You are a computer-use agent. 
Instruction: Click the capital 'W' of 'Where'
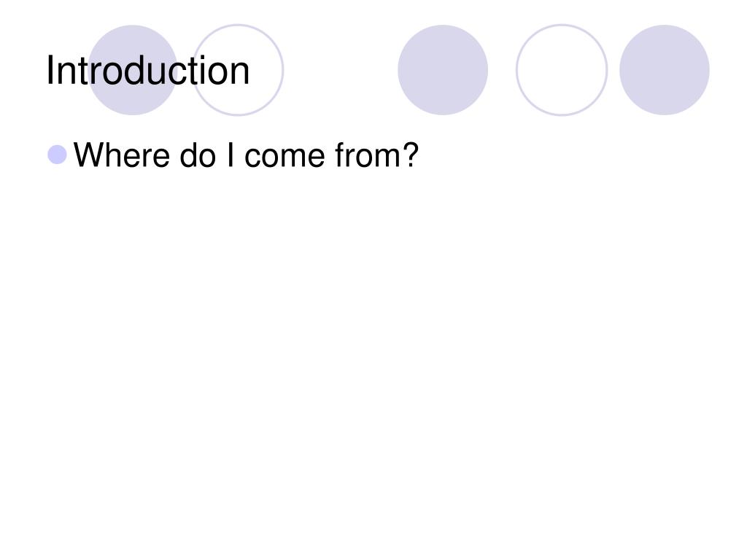click(x=88, y=155)
